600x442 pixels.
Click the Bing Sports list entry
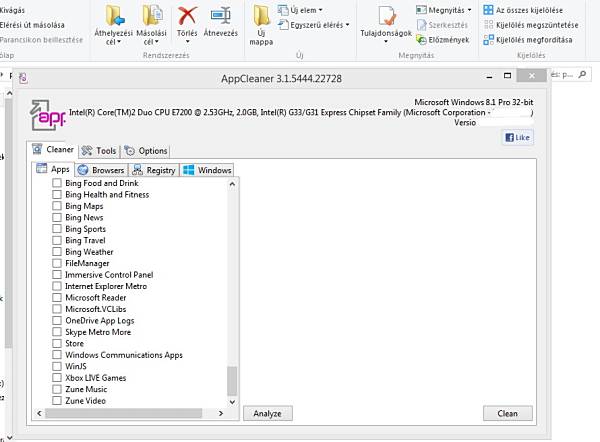click(x=85, y=229)
